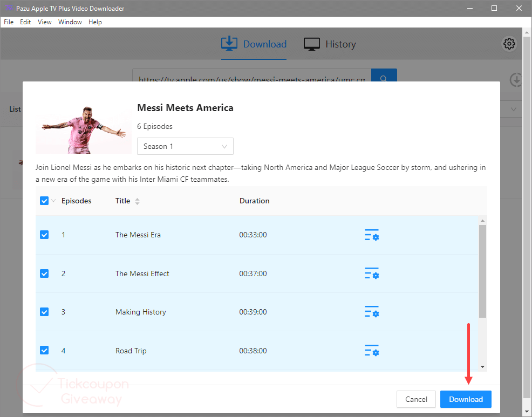Click the Pazu app icon in the title bar
This screenshot has width=532, height=417.
point(9,8)
